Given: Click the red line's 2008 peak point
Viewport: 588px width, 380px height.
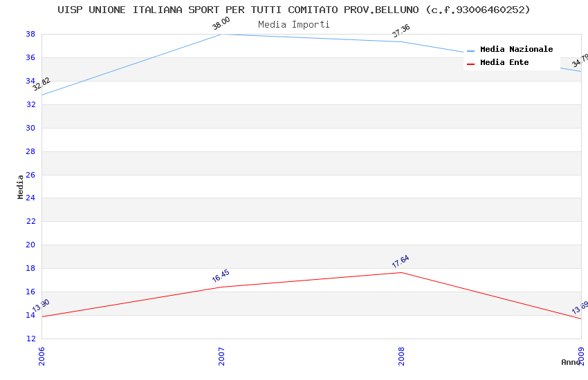Looking at the screenshot, I should tap(402, 272).
